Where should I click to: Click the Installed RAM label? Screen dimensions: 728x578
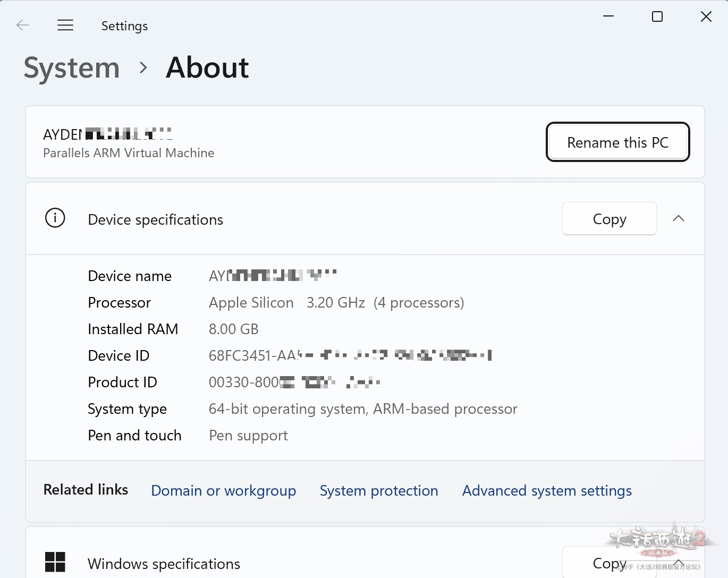pos(133,329)
